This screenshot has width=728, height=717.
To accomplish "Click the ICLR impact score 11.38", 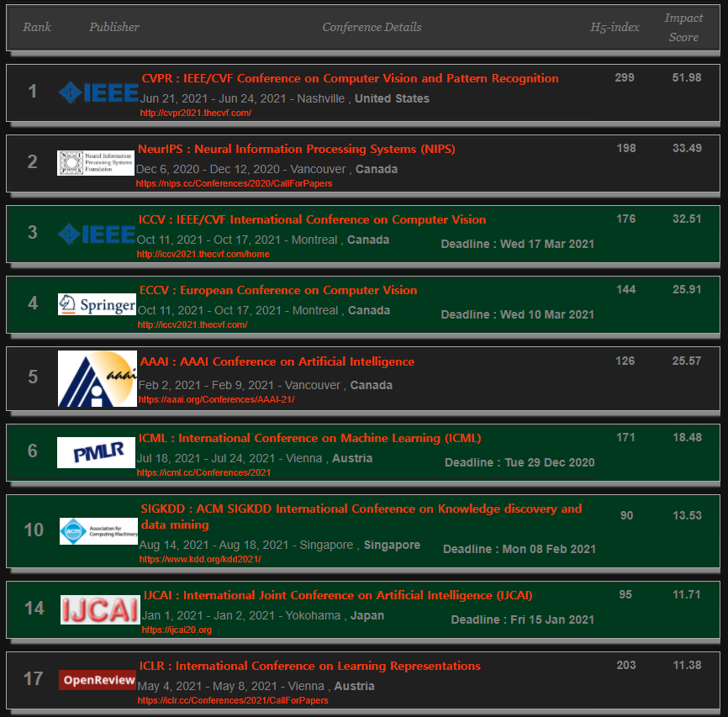I will click(687, 665).
